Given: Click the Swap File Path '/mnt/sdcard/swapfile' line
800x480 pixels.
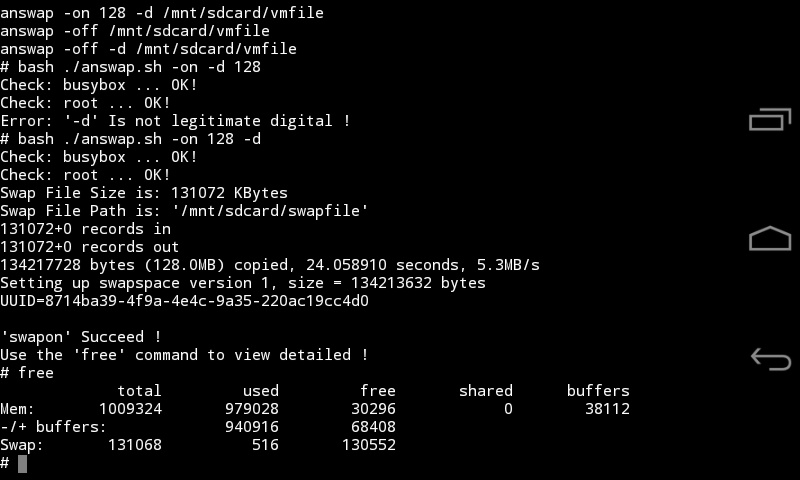Looking at the screenshot, I should click(184, 211).
